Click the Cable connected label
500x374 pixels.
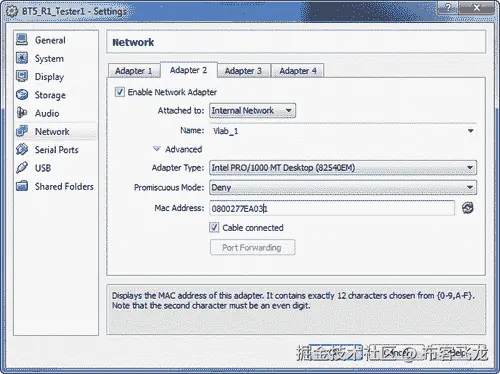point(253,228)
